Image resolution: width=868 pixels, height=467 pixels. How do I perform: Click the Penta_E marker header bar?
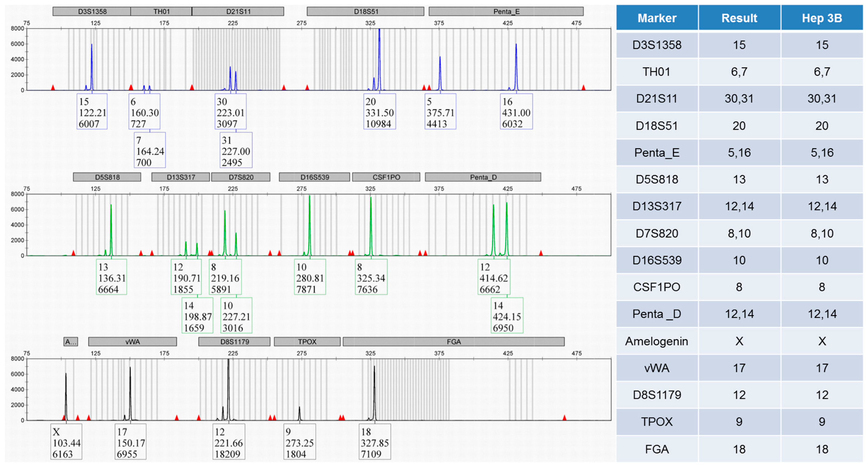[506, 11]
